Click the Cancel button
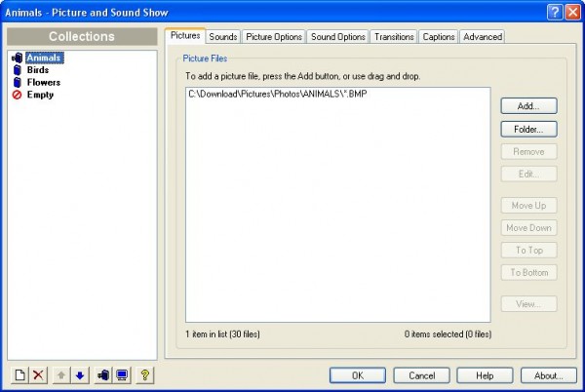 click(421, 375)
